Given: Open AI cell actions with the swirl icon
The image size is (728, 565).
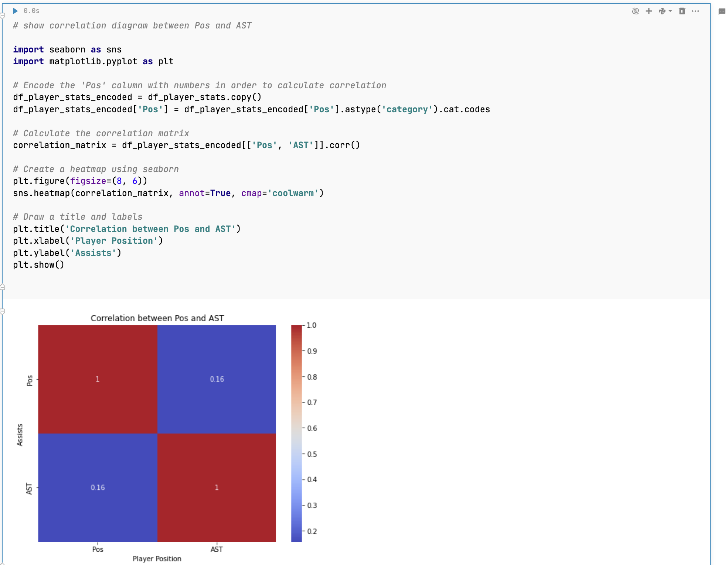Looking at the screenshot, I should coord(635,11).
